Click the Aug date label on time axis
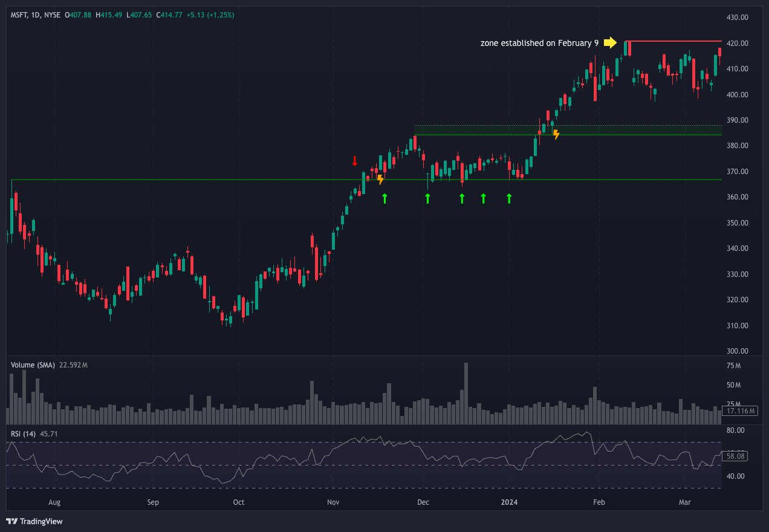Viewport: 769px width, 532px height. (x=54, y=502)
